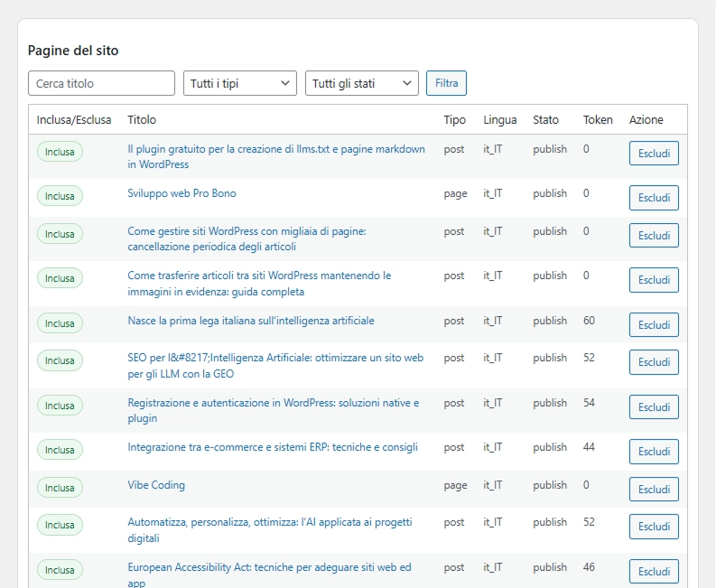The height and width of the screenshot is (588, 716).
Task: Open the Tutti i tipi dropdown
Action: (x=239, y=83)
